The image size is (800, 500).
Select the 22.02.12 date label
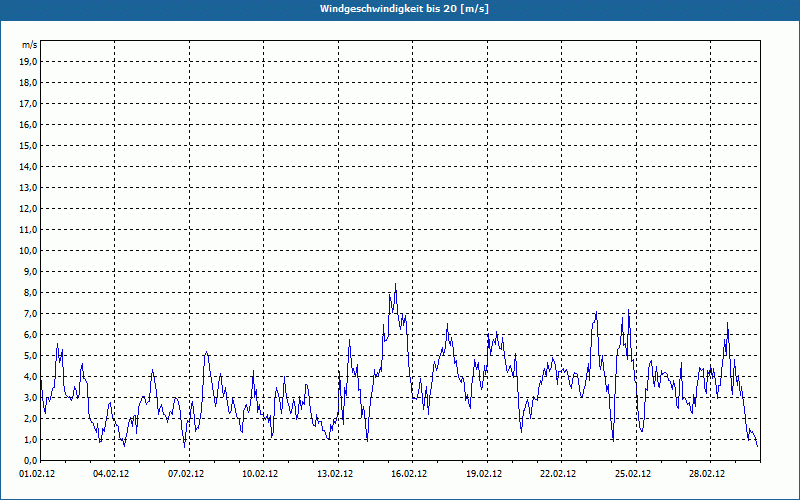(x=558, y=474)
